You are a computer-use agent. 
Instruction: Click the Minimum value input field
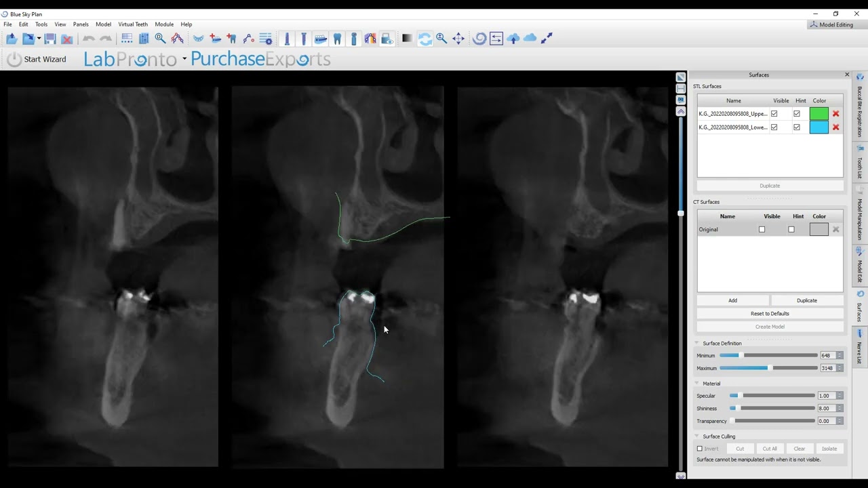click(828, 356)
